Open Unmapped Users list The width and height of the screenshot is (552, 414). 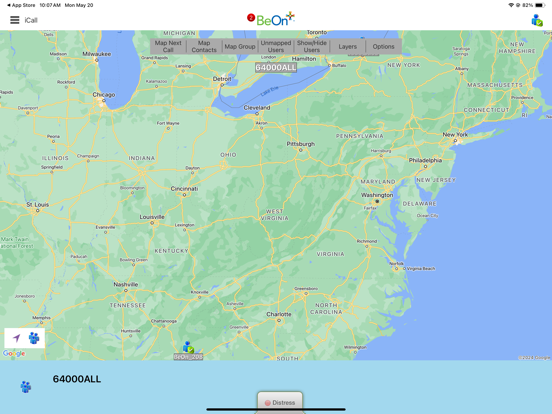click(276, 46)
